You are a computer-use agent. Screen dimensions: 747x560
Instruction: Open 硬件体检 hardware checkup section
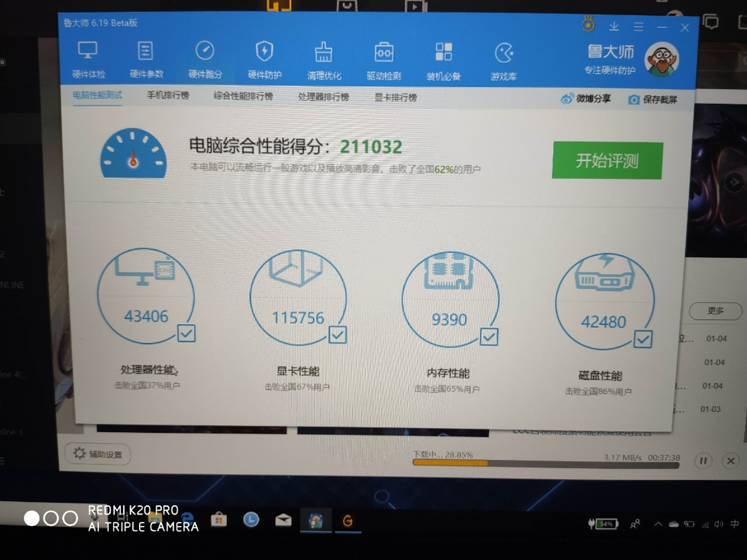[88, 59]
